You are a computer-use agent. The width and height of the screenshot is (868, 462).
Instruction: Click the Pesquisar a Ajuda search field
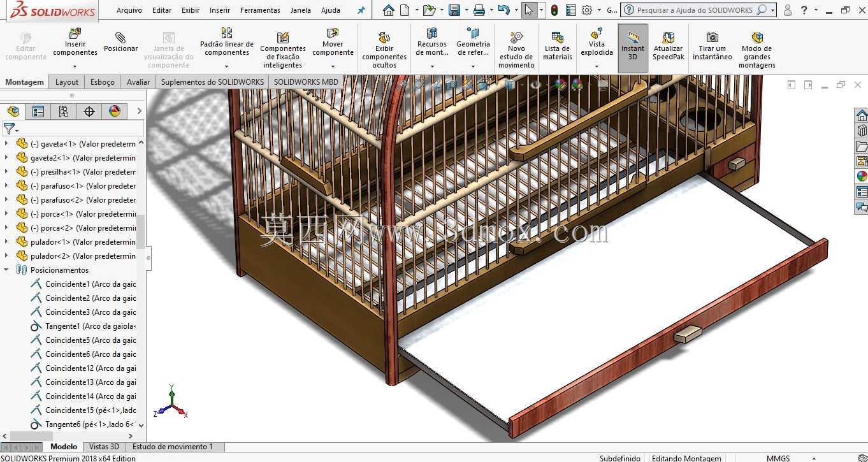(x=699, y=10)
